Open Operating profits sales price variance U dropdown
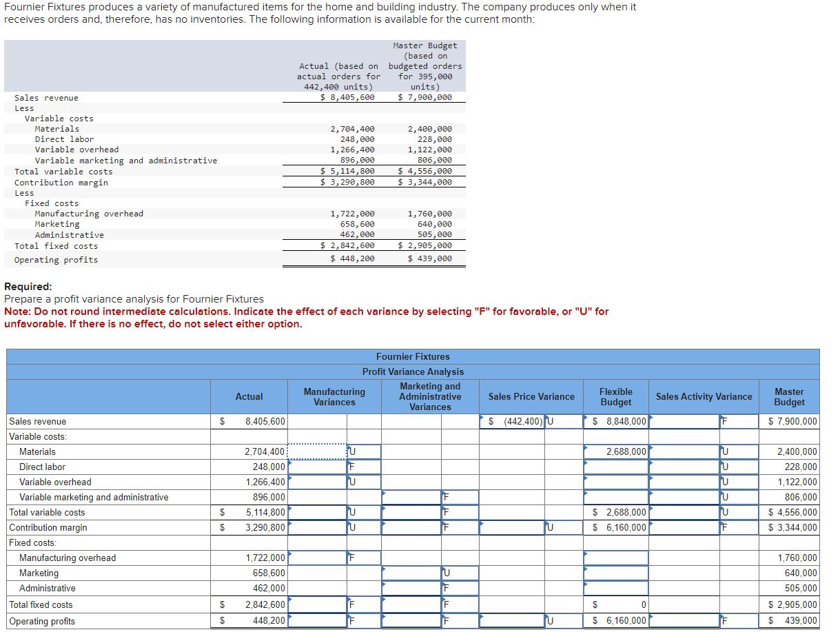This screenshot has width=840, height=632. pyautogui.click(x=564, y=621)
